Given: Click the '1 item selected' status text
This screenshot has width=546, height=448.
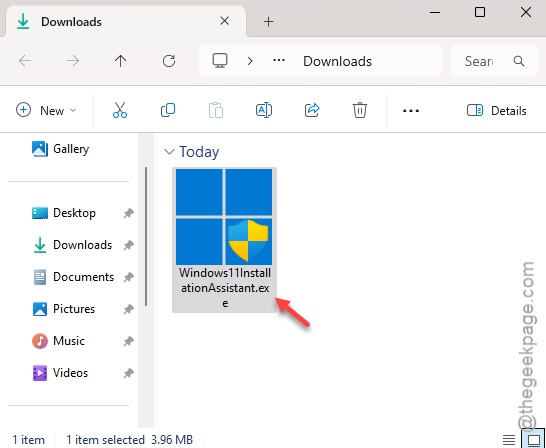Looking at the screenshot, I should 105,440.
